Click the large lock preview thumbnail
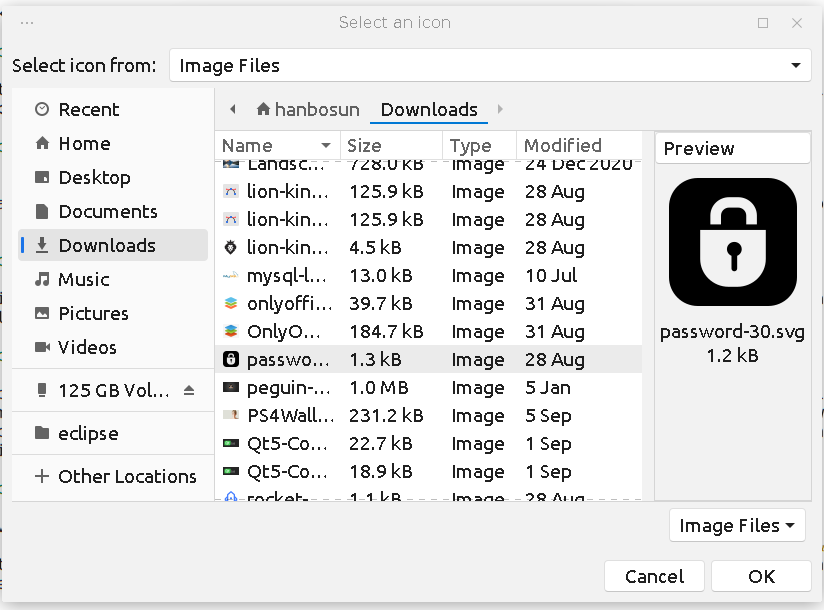This screenshot has width=824, height=610. tap(733, 242)
